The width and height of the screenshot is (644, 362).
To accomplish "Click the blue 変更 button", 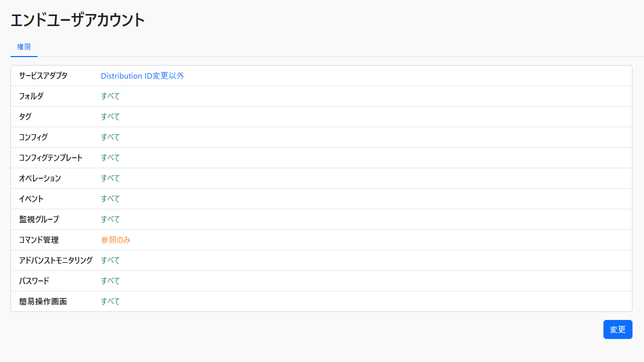I will point(617,329).
